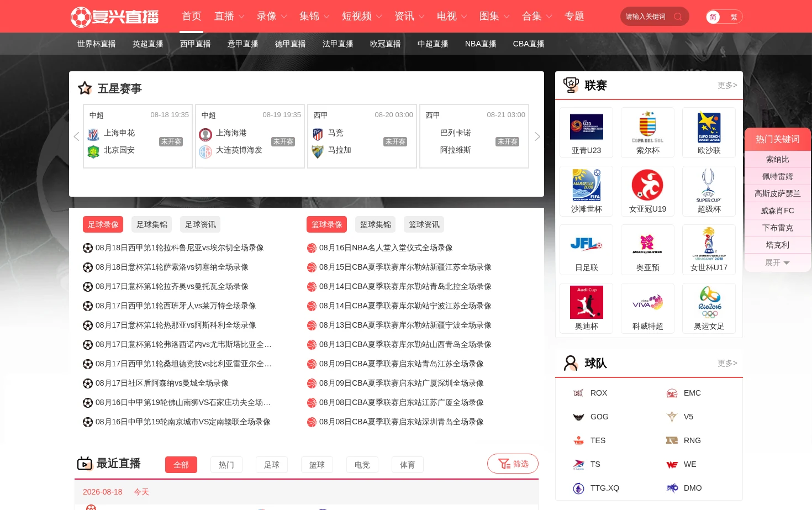Select the 足球 live filter
The width and height of the screenshot is (812, 510).
(x=272, y=465)
